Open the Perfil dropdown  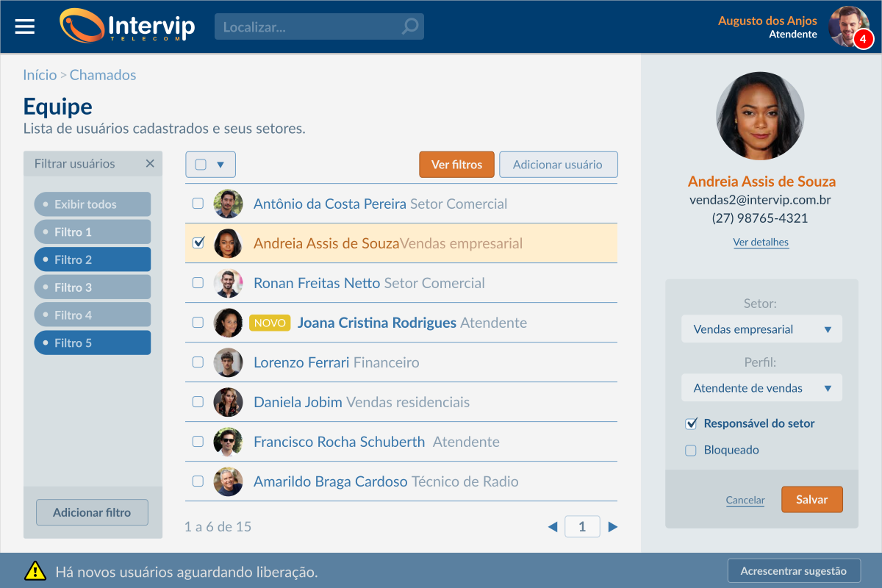point(761,388)
